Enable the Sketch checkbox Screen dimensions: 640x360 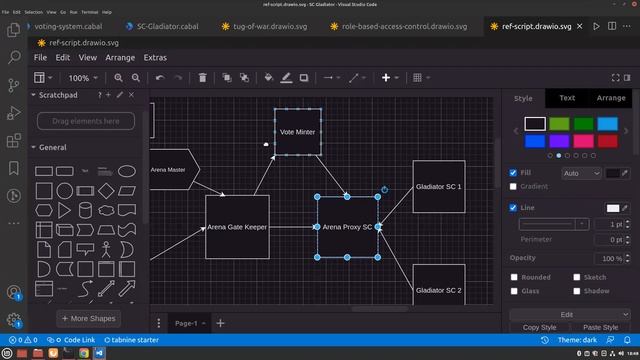pos(576,277)
